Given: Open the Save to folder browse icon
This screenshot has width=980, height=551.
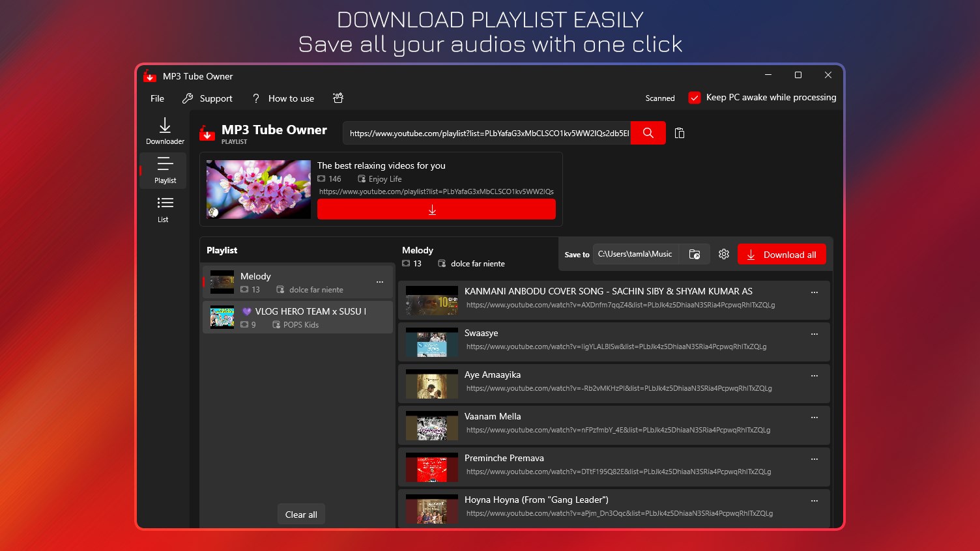Looking at the screenshot, I should 695,254.
